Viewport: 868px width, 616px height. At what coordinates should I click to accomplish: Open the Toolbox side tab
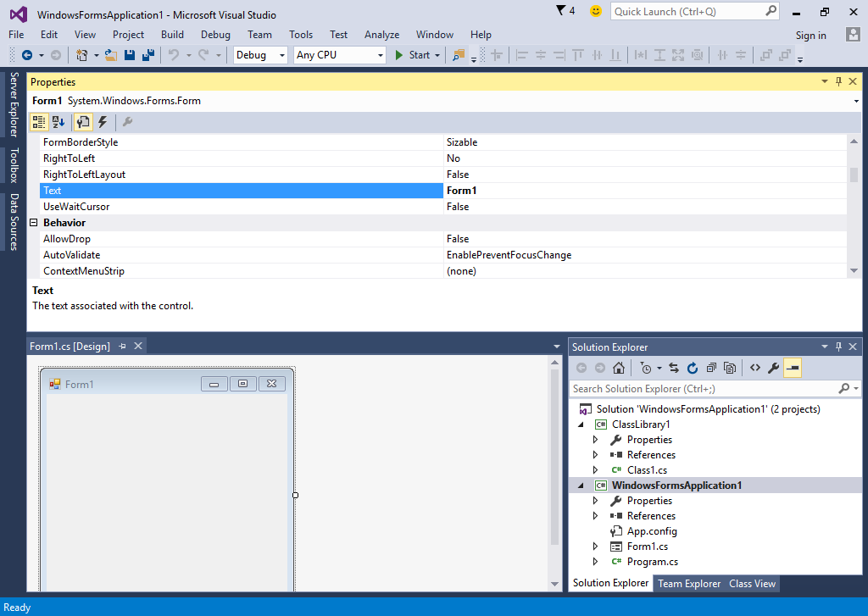[14, 165]
